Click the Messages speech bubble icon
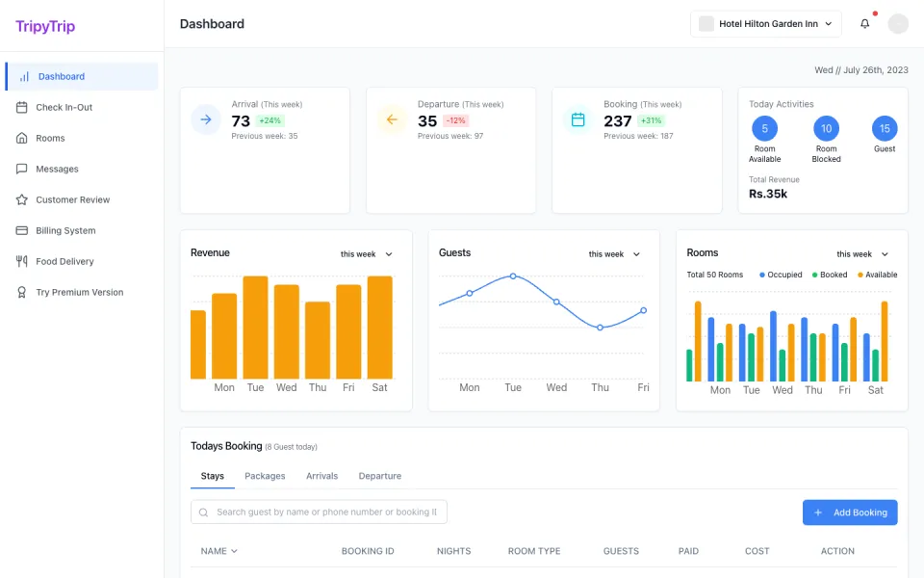924x578 pixels. point(22,169)
